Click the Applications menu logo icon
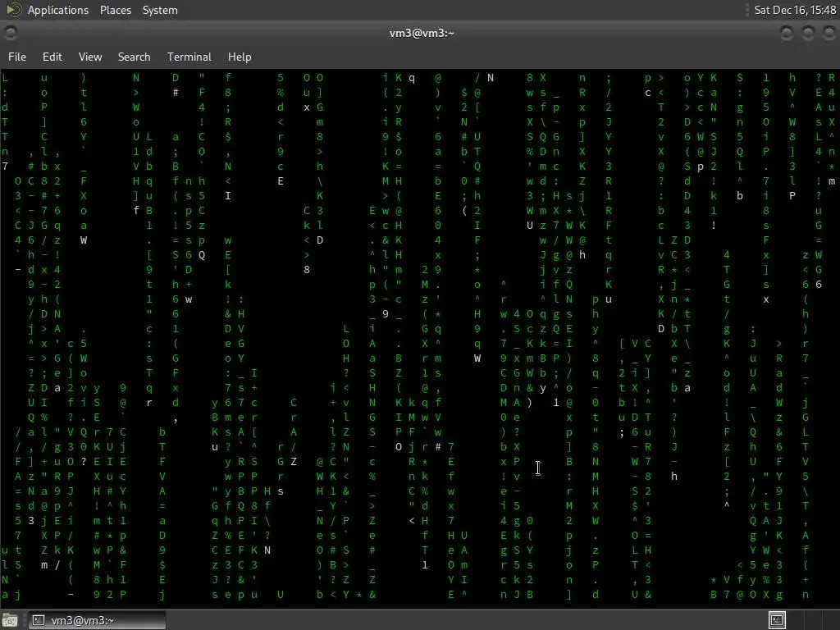The image size is (840, 630). 13,10
